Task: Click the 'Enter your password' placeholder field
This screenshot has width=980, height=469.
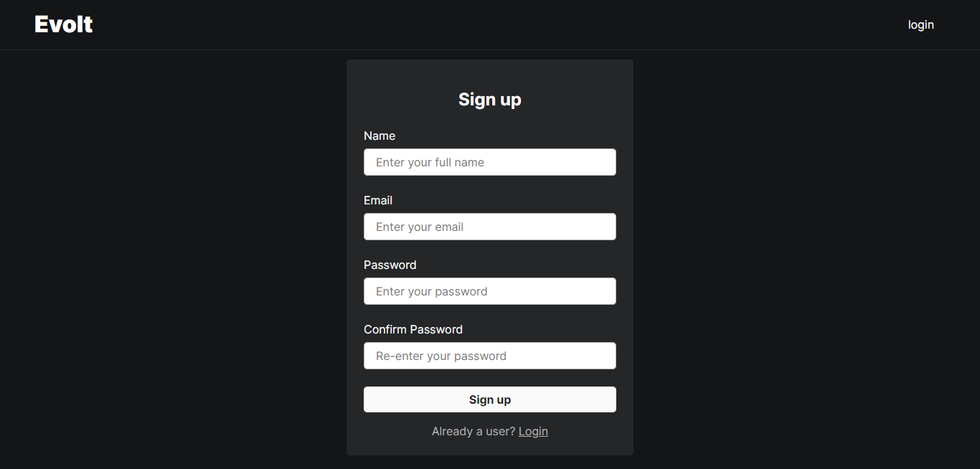Action: click(x=490, y=291)
